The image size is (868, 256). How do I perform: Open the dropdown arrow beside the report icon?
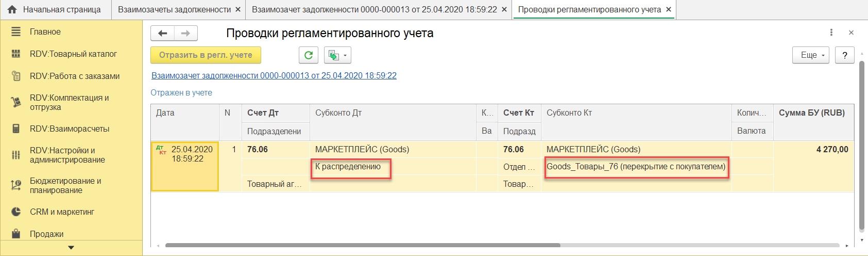[x=345, y=55]
